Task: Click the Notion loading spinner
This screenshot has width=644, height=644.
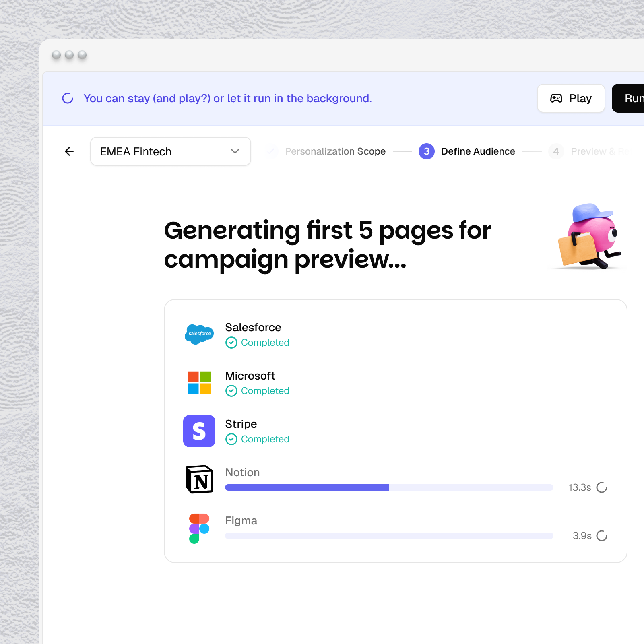Action: [x=602, y=487]
